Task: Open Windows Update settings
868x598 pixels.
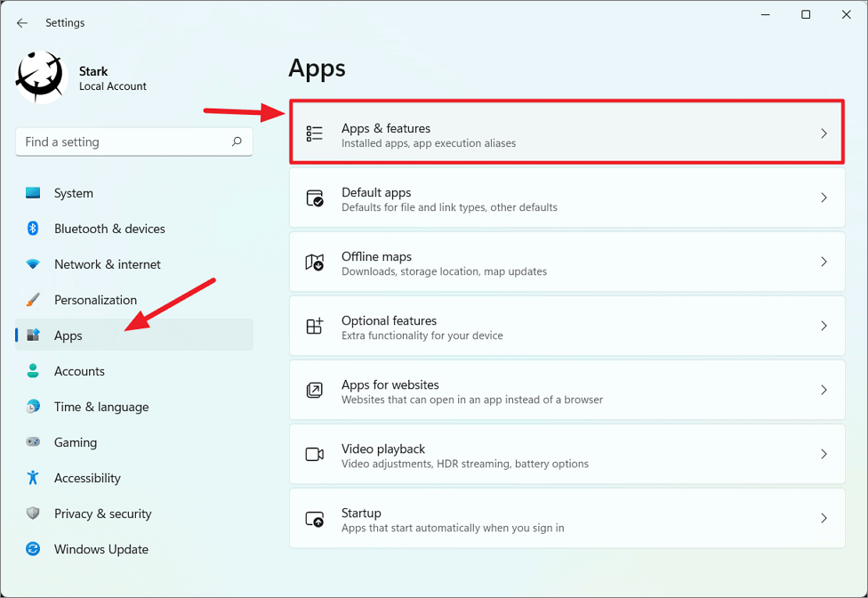Action: [x=134, y=549]
